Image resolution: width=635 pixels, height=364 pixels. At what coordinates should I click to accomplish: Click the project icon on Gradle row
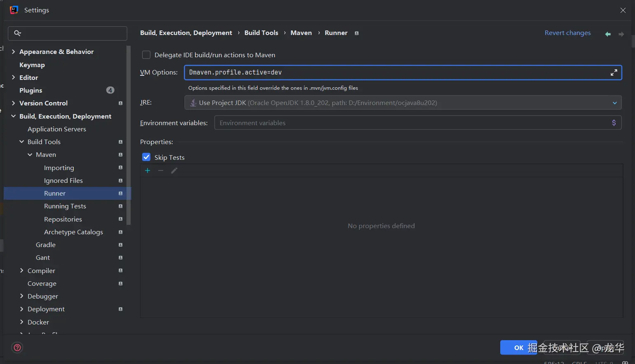tap(120, 245)
